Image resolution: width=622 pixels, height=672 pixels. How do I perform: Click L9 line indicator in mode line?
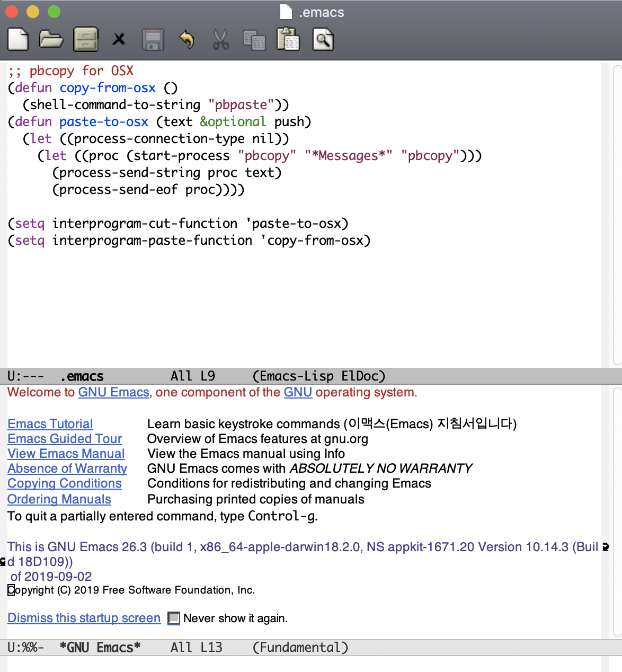pyautogui.click(x=208, y=376)
